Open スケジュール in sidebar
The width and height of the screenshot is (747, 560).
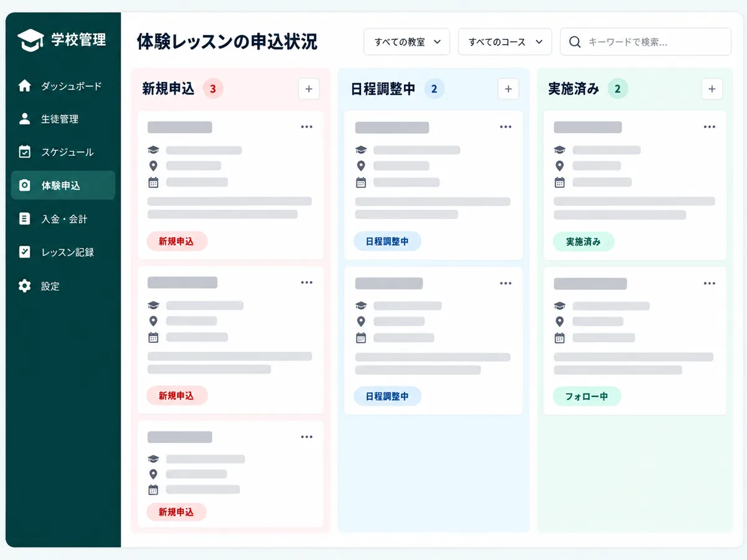63,152
